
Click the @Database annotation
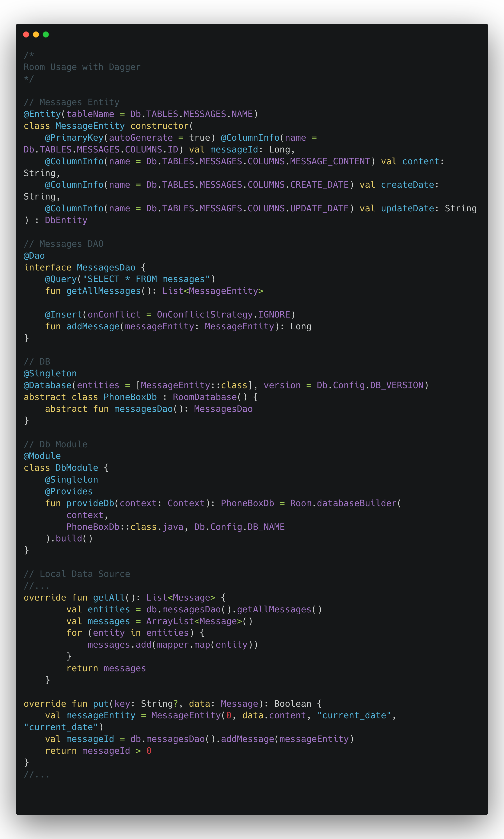tap(47, 385)
